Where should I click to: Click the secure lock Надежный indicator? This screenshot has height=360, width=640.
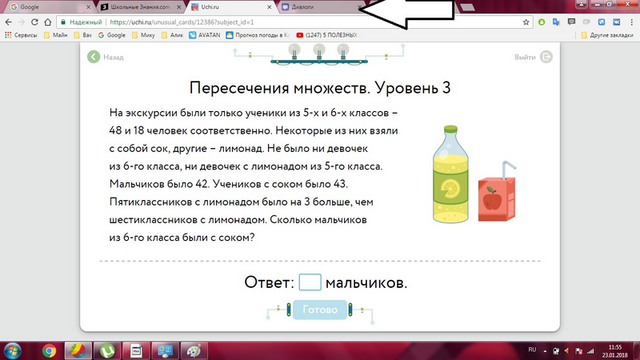click(x=82, y=22)
